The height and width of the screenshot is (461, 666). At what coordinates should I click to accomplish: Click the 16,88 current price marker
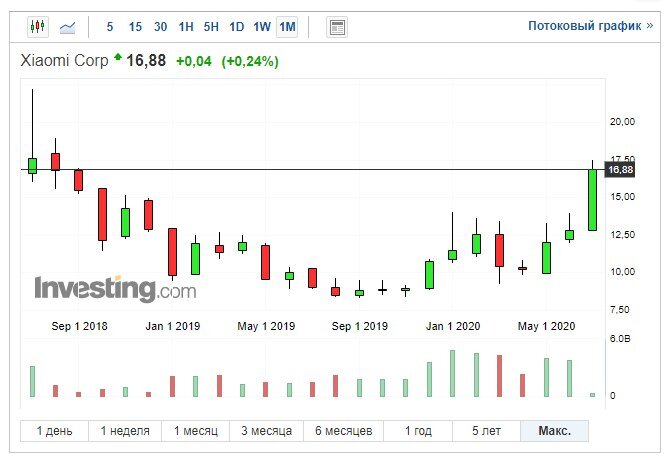pos(620,170)
